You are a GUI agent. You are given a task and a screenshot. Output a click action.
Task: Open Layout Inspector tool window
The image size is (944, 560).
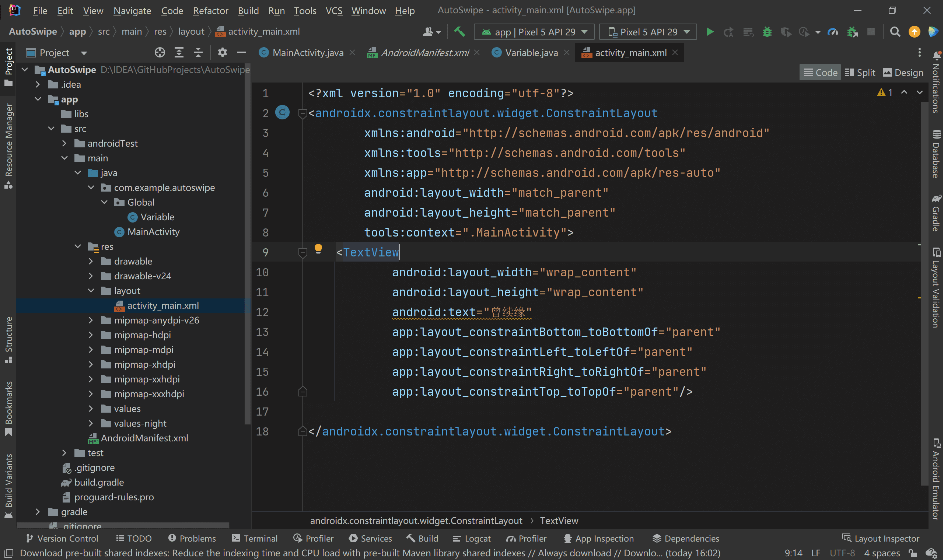[881, 539]
